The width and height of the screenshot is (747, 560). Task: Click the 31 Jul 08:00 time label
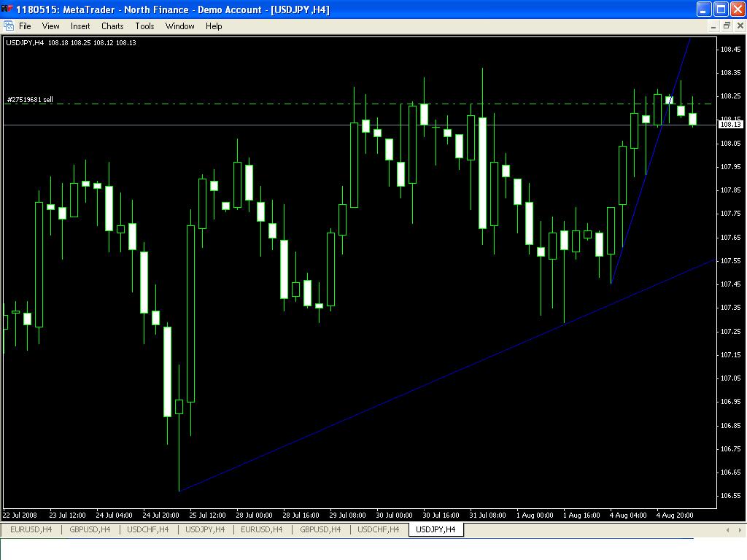[x=487, y=515]
